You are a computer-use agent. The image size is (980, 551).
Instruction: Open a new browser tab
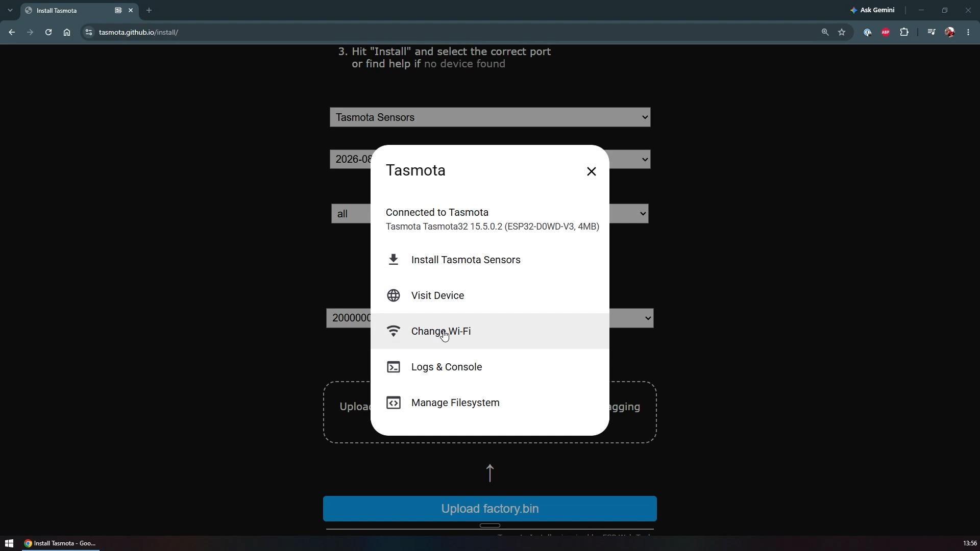pyautogui.click(x=149, y=10)
